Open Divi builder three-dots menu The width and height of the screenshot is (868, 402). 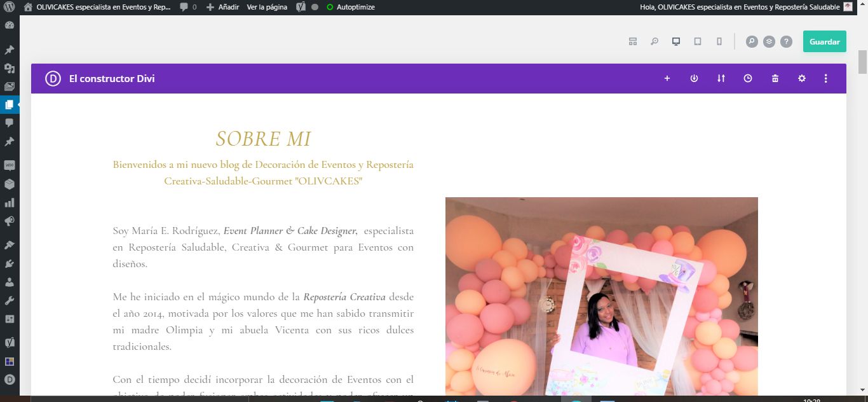[826, 78]
